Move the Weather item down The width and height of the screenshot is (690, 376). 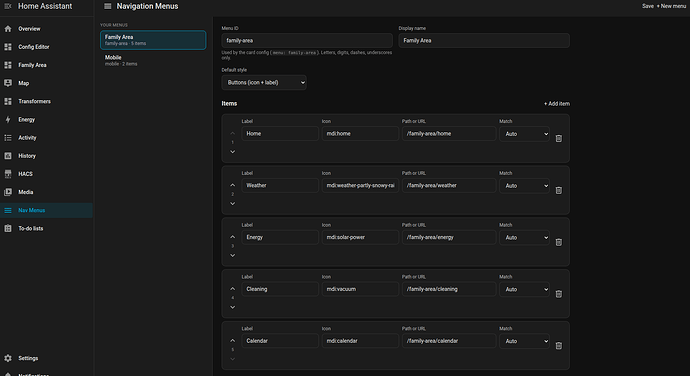coord(233,204)
